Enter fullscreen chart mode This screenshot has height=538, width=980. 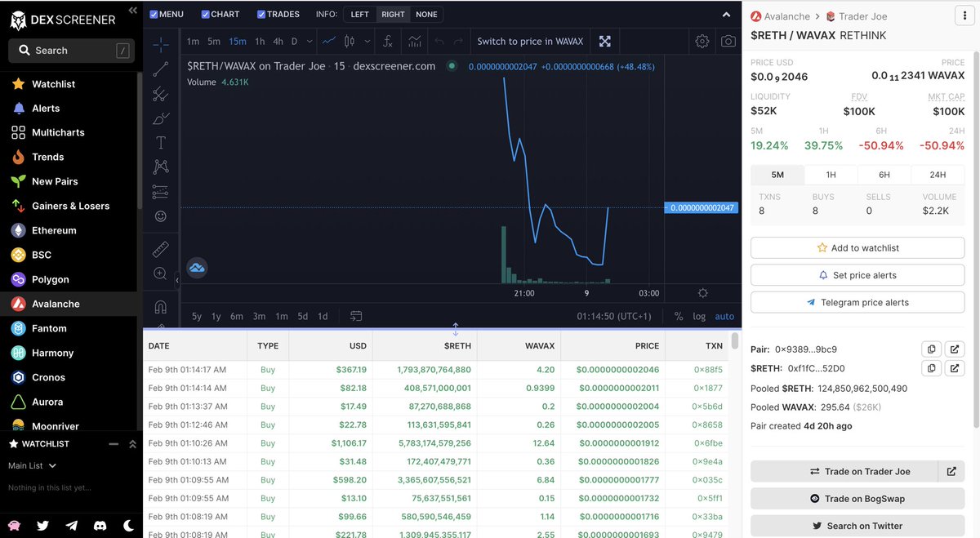coord(604,41)
